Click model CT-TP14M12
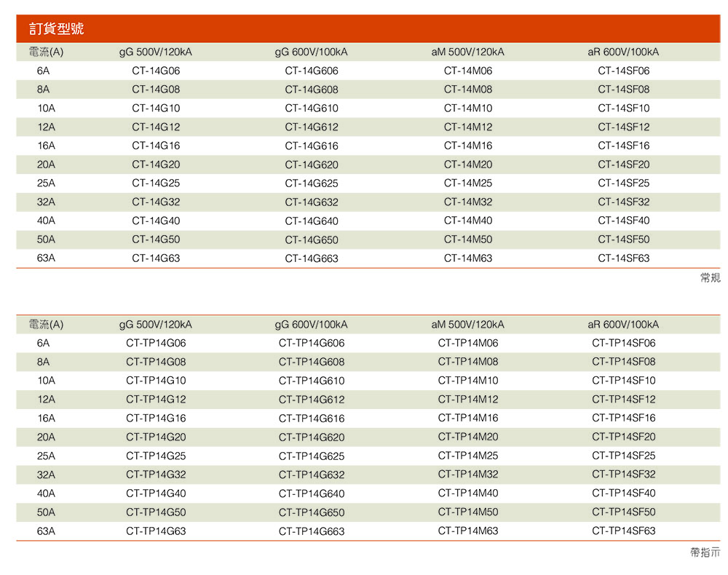The height and width of the screenshot is (575, 728). pos(468,400)
